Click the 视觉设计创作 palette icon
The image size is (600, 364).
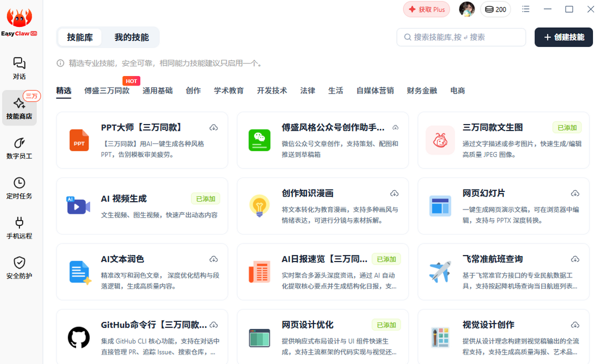click(x=440, y=337)
